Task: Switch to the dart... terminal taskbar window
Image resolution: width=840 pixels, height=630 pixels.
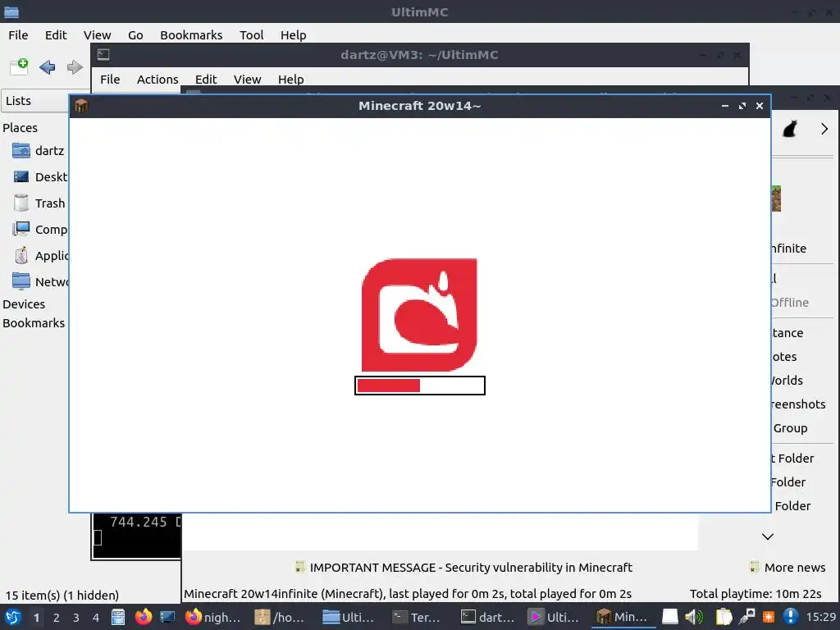Action: [487, 617]
